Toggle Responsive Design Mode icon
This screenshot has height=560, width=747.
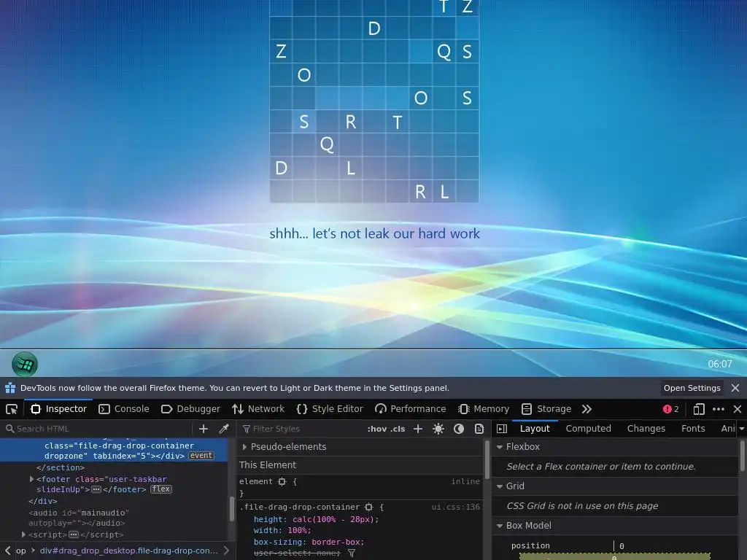(699, 409)
